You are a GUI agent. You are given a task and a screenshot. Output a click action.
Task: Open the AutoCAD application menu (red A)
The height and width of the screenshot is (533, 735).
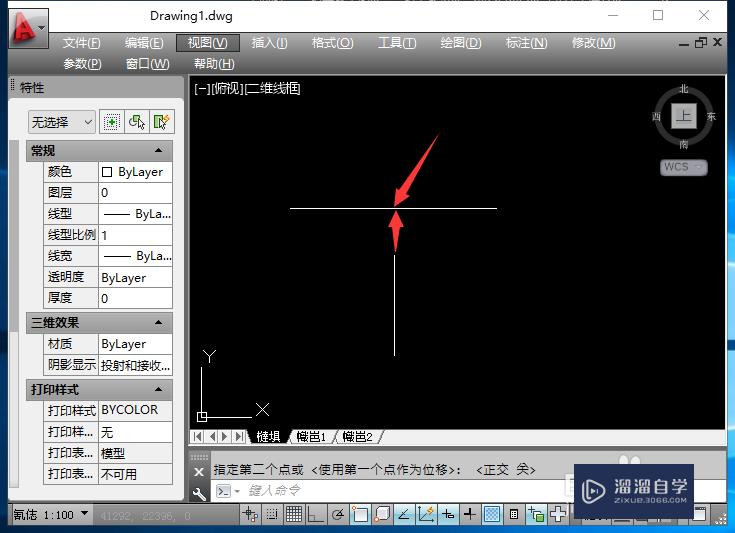28,28
